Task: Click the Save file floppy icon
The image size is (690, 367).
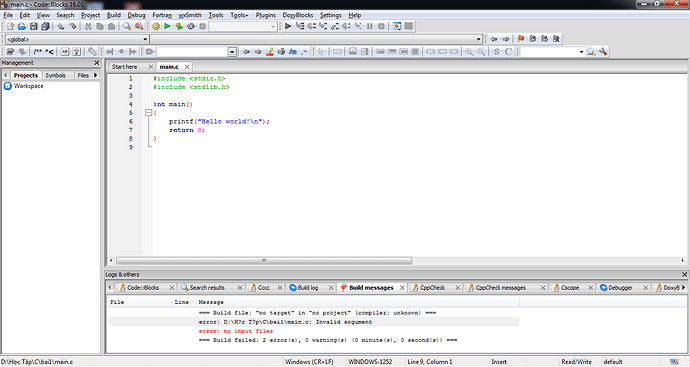Action: tap(33, 26)
